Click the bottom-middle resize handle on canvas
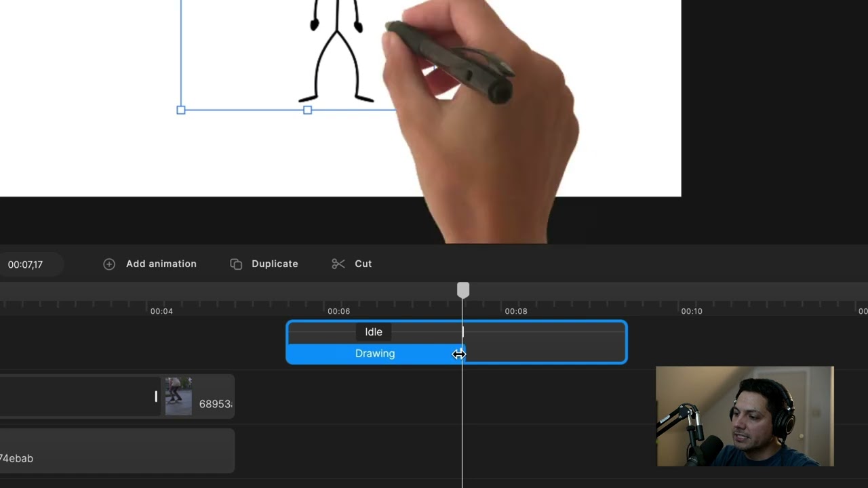868x488 pixels. (308, 110)
